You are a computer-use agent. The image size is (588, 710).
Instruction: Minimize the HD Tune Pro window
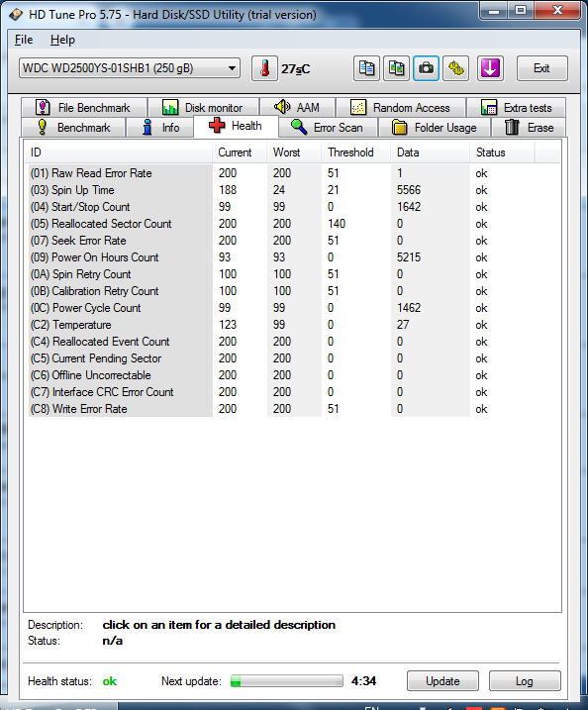click(494, 11)
